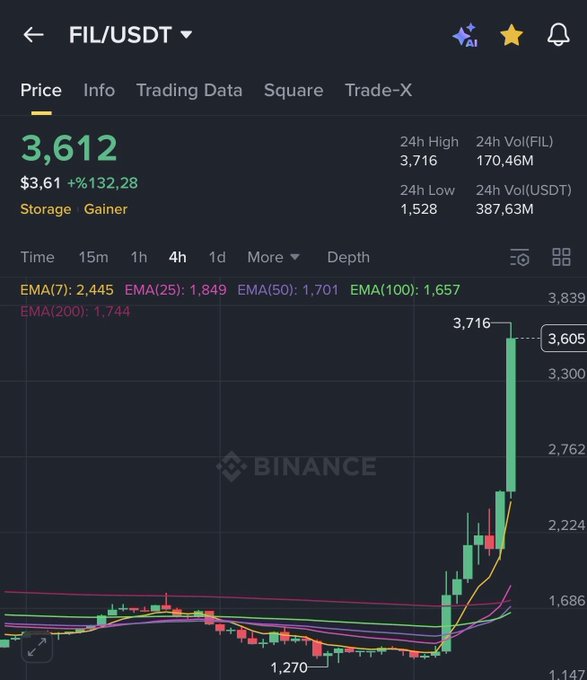
Task: Select the 4h interval
Action: (178, 257)
